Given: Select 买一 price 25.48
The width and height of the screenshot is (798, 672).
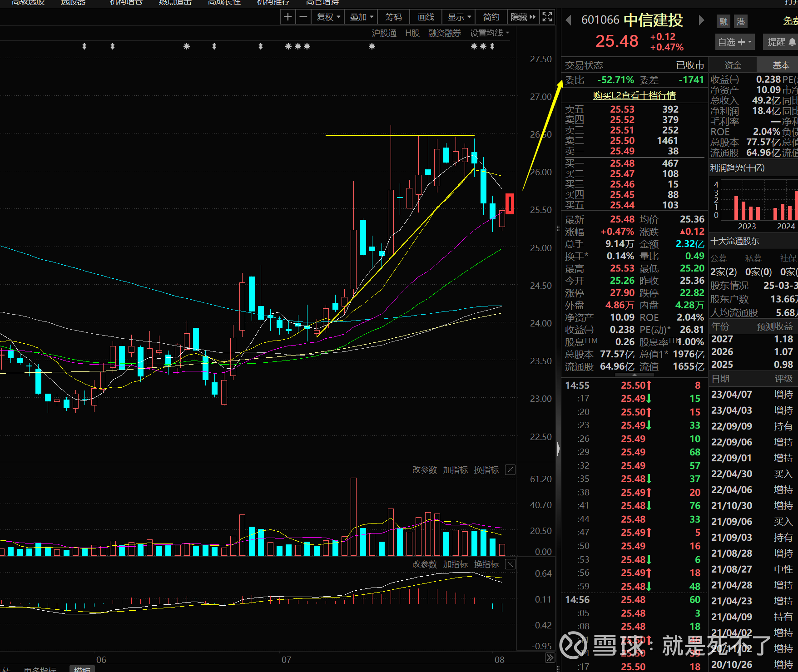Looking at the screenshot, I should coord(622,163).
